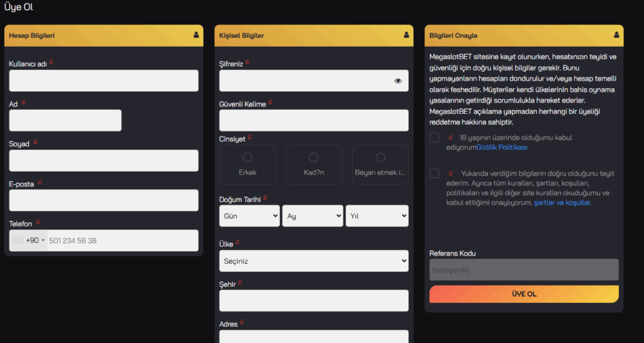Click the Referans Kodu optional field
The height and width of the screenshot is (343, 644).
pos(524,270)
